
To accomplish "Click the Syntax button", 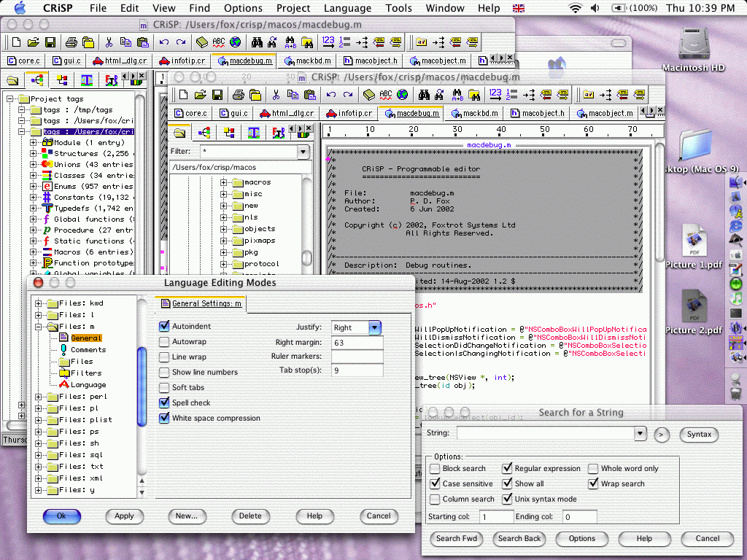I will (x=699, y=435).
